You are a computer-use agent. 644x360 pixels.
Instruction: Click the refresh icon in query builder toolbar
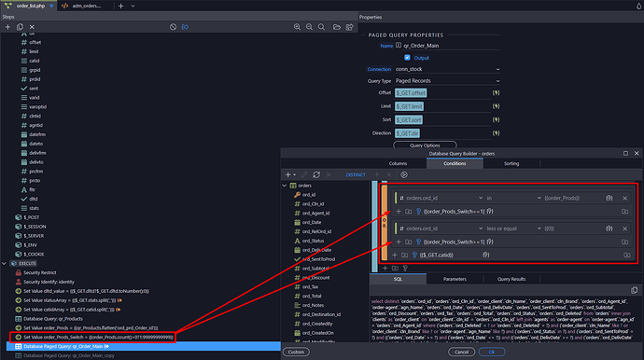pyautogui.click(x=316, y=174)
